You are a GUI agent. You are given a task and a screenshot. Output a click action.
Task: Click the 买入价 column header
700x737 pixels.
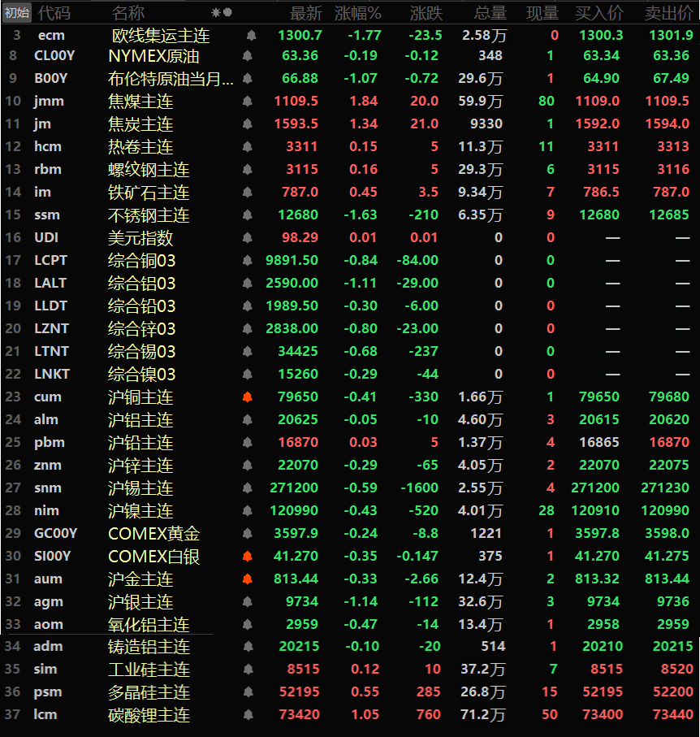[598, 13]
